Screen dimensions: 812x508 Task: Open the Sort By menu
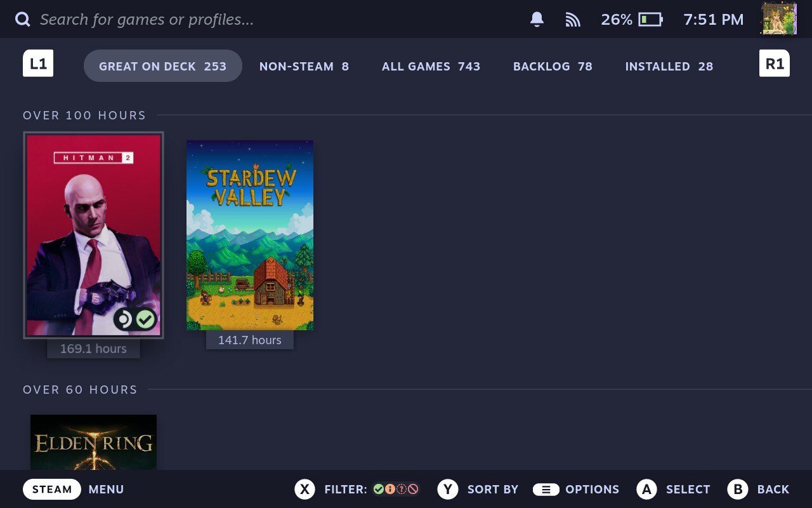coord(478,489)
